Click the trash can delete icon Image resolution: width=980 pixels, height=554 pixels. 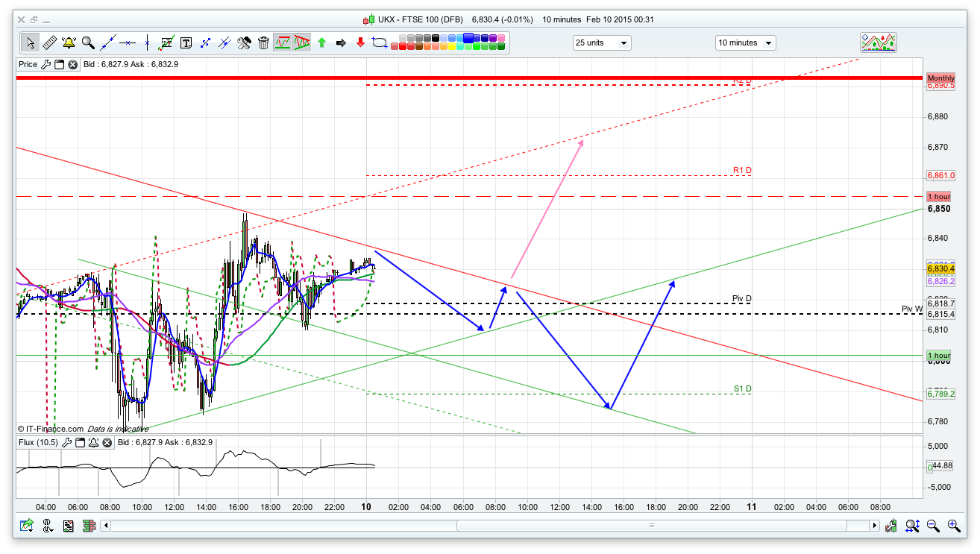click(263, 43)
